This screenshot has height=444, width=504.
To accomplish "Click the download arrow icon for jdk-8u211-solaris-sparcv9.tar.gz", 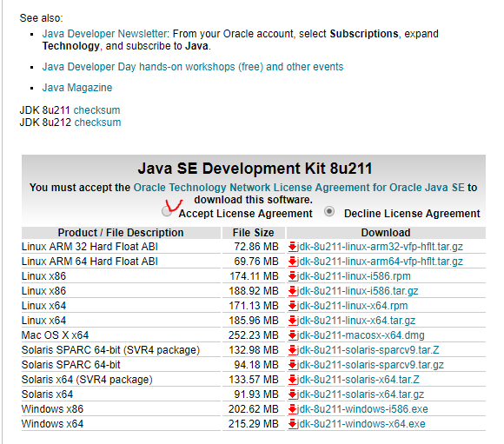I will (292, 365).
